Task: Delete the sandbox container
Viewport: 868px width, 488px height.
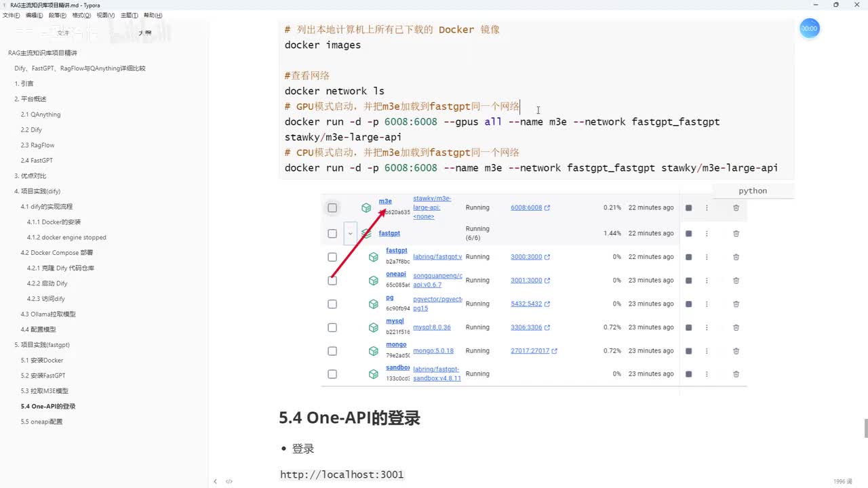Action: click(x=736, y=374)
